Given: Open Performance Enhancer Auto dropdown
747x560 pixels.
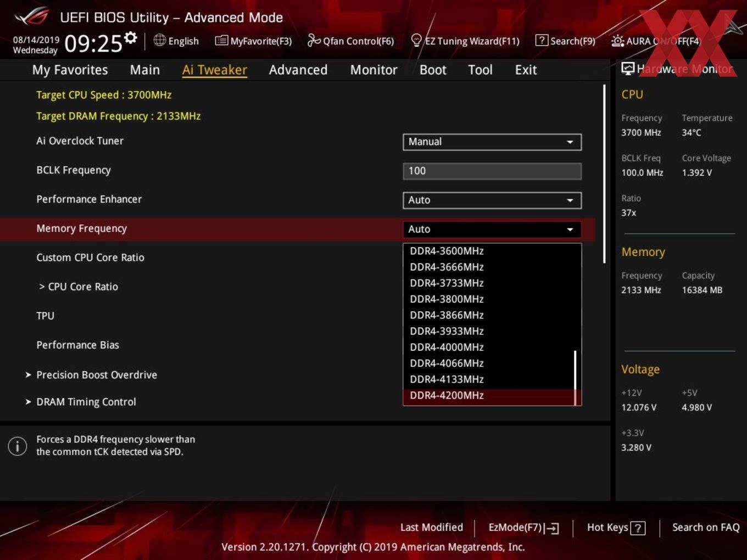Looking at the screenshot, I should [492, 200].
